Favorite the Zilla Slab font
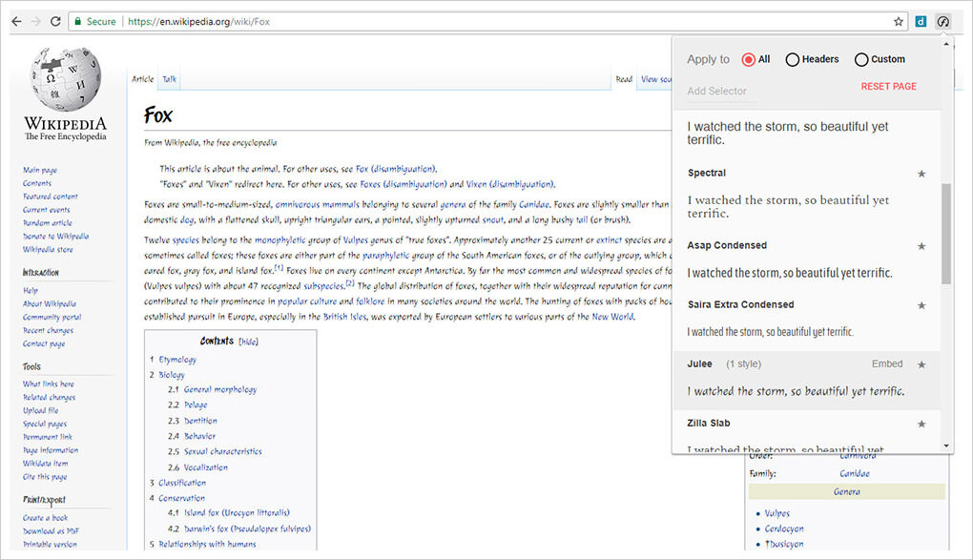The height and width of the screenshot is (560, 973). pos(921,424)
